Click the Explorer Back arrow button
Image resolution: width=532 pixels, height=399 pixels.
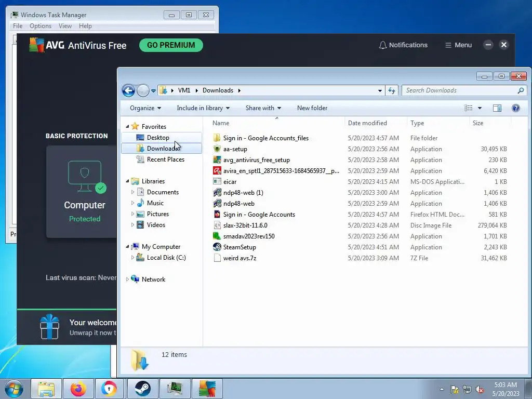(129, 90)
